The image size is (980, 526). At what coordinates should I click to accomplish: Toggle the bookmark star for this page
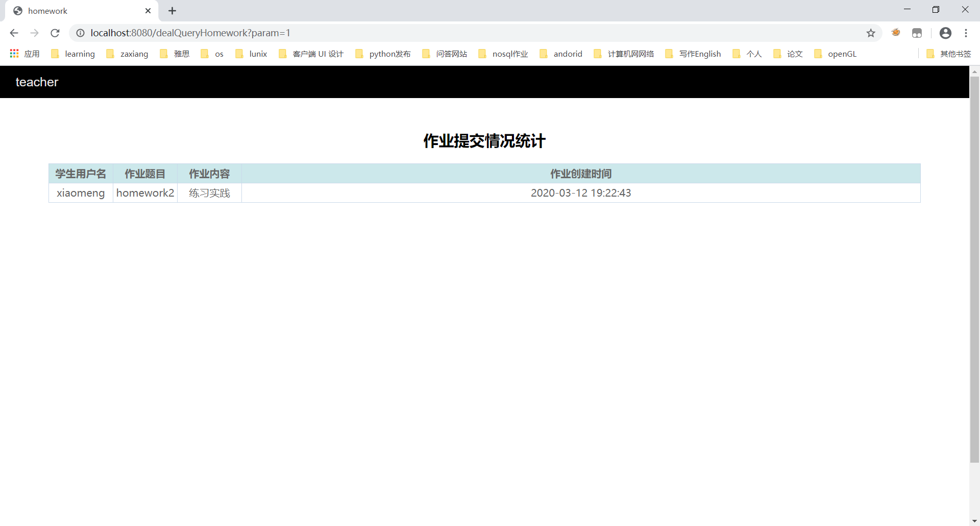(x=871, y=33)
